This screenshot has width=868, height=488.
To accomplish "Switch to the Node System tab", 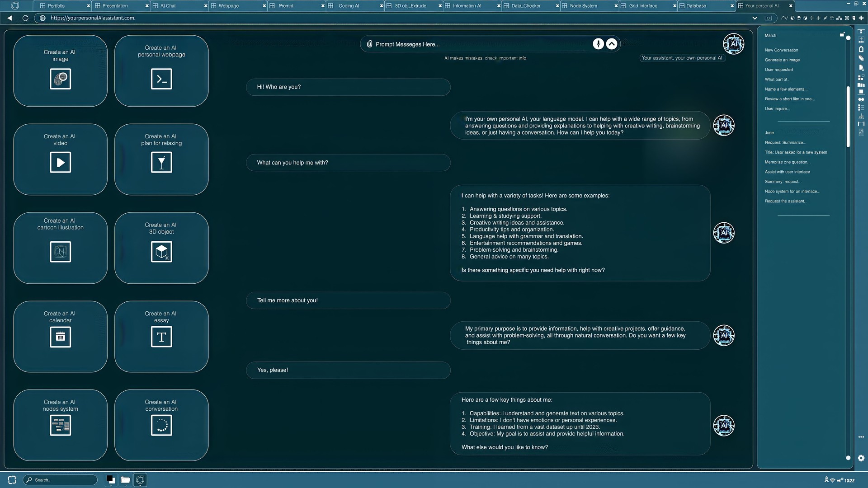I will coord(584,6).
